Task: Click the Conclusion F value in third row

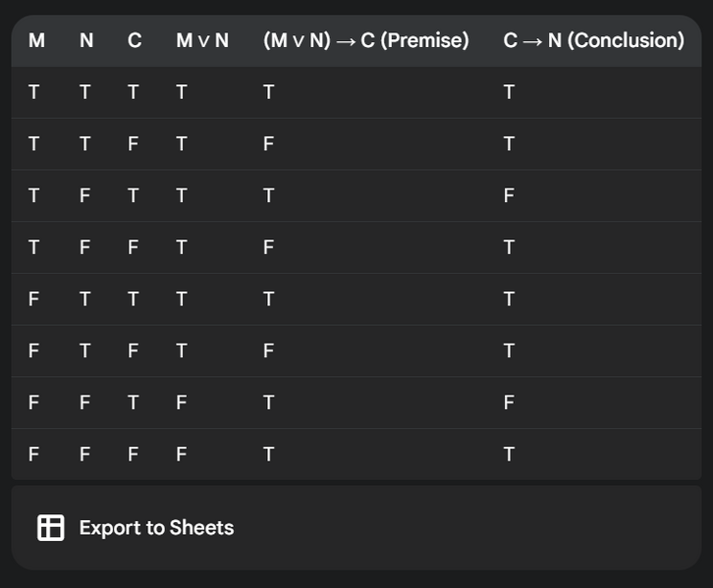Action: point(509,196)
